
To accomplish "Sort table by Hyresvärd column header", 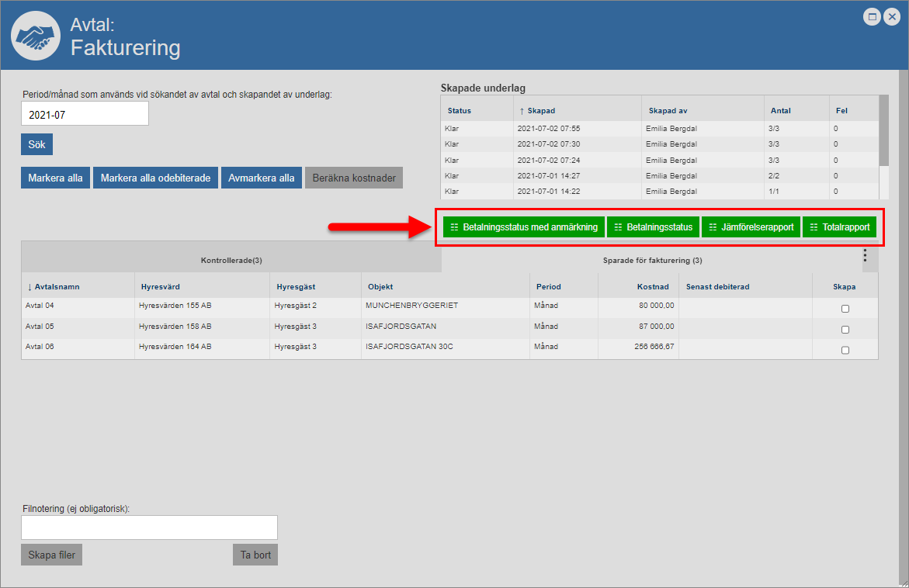I will point(161,287).
